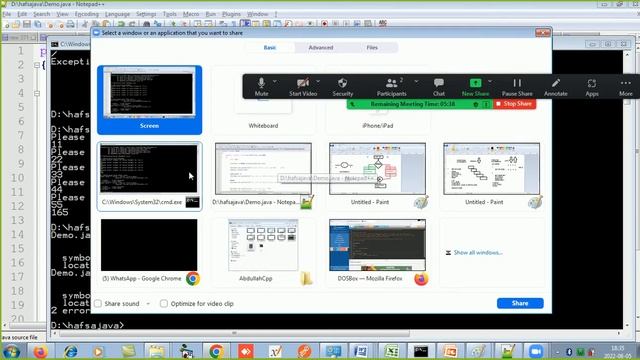Image resolution: width=640 pixels, height=360 pixels.
Task: Switch to the Advanced tab
Action: [321, 48]
